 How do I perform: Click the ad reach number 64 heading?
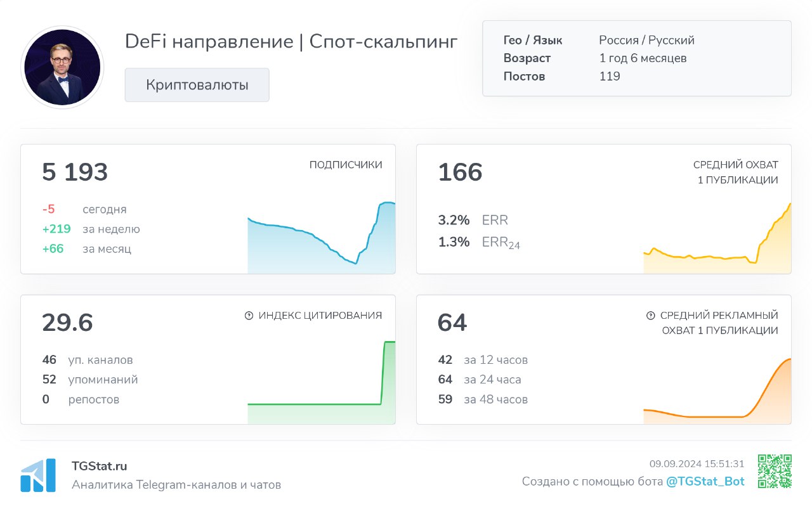(x=452, y=323)
